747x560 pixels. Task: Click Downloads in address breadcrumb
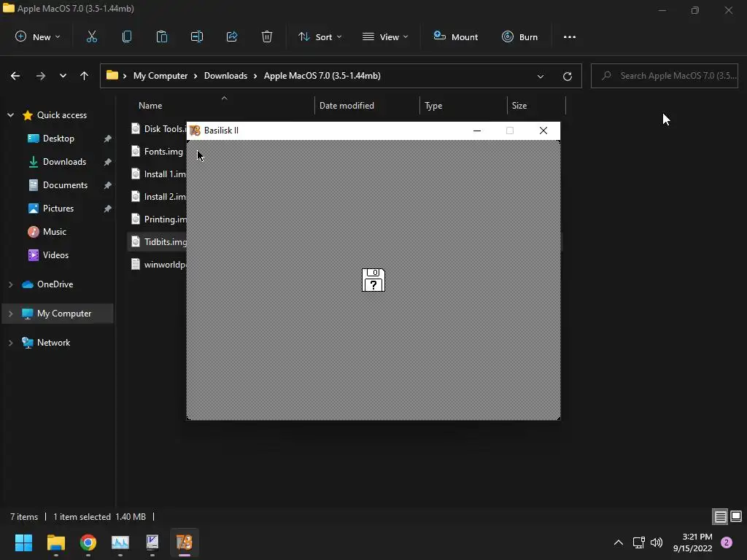226,76
